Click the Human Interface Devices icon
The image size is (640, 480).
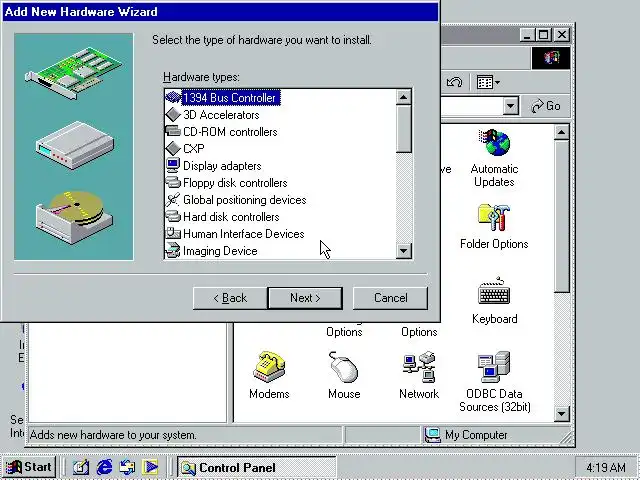pos(173,233)
